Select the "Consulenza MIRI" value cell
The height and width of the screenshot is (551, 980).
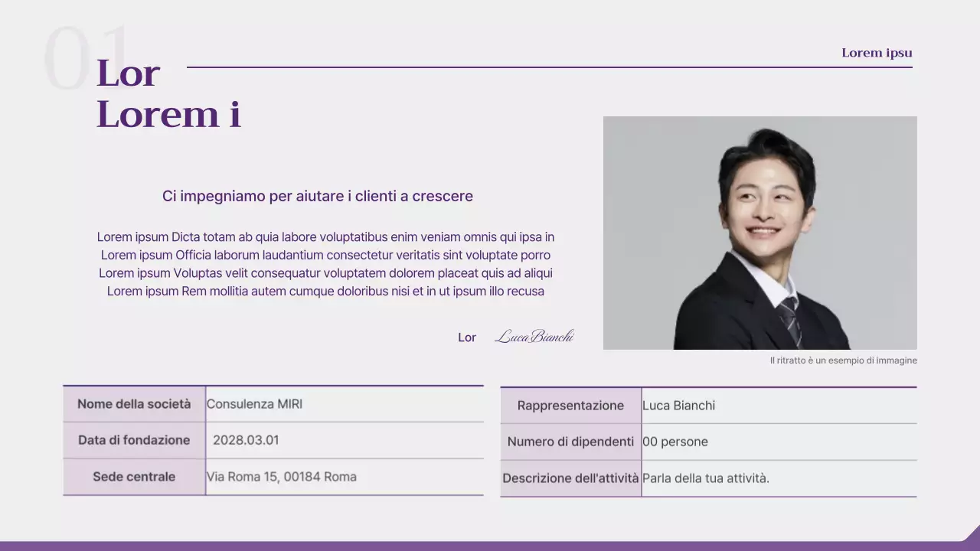tap(253, 403)
